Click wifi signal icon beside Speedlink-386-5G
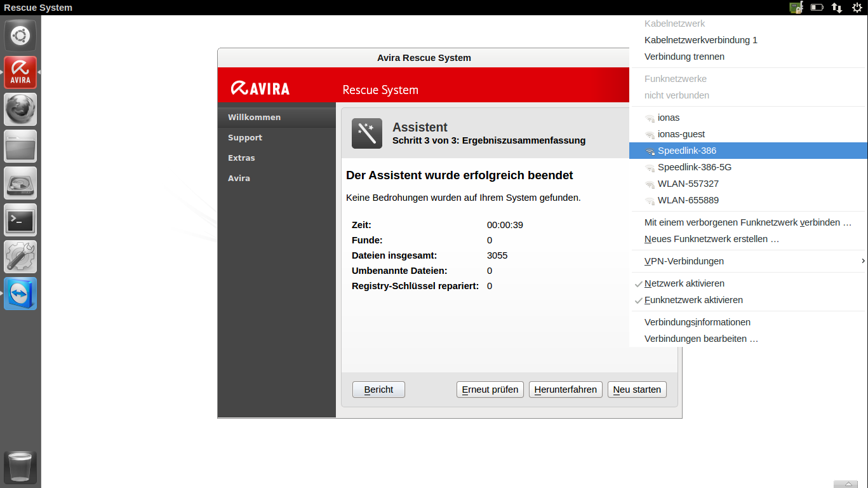The width and height of the screenshot is (868, 488). pyautogui.click(x=650, y=168)
